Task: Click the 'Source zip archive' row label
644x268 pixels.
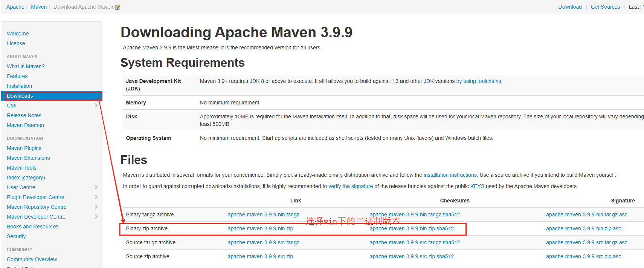Action: 148,256
